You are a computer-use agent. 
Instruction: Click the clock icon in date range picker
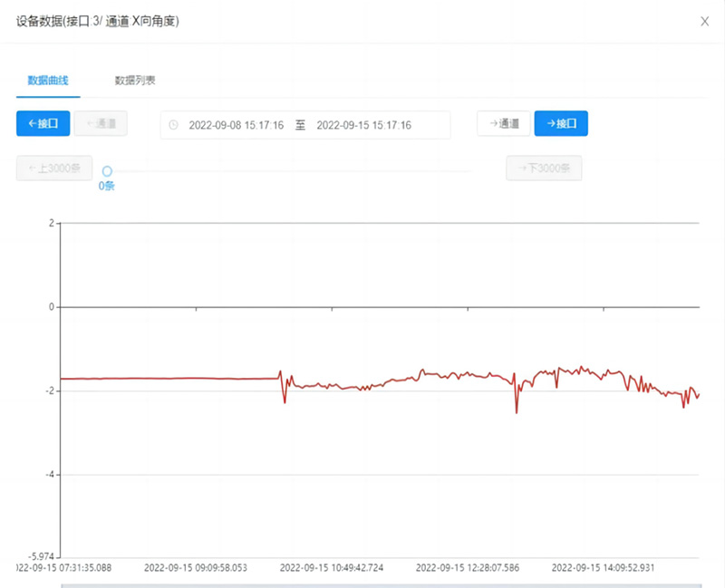coord(174,125)
